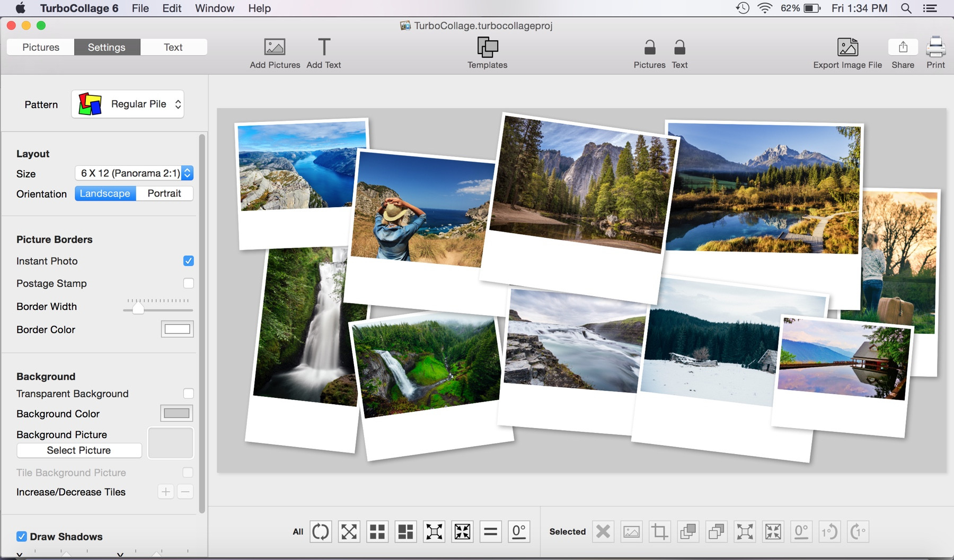Toggle the Pictures lock icon
The width and height of the screenshot is (954, 560).
point(649,47)
